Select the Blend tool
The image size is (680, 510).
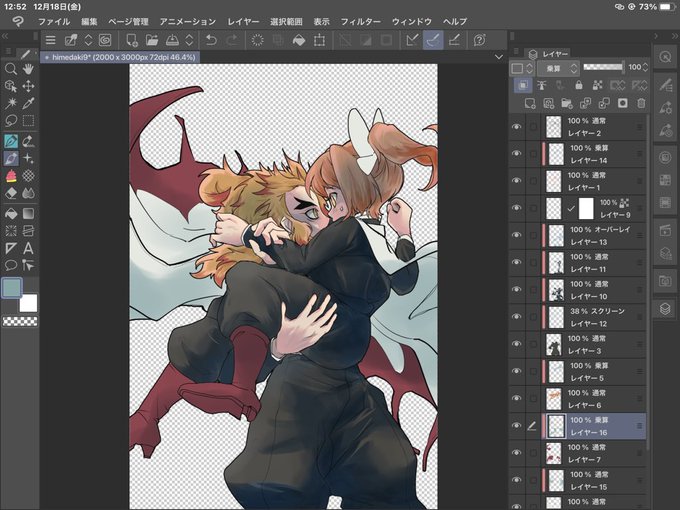click(28, 193)
